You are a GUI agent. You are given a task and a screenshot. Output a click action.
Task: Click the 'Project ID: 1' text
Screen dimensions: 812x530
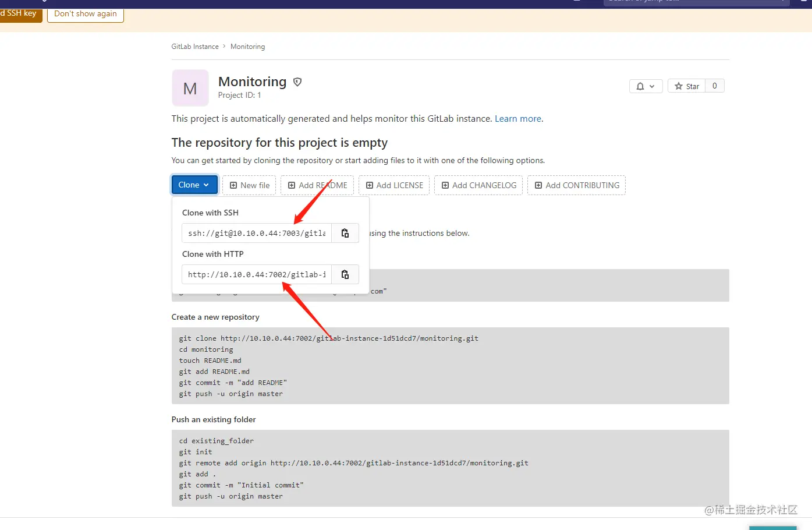[240, 96]
